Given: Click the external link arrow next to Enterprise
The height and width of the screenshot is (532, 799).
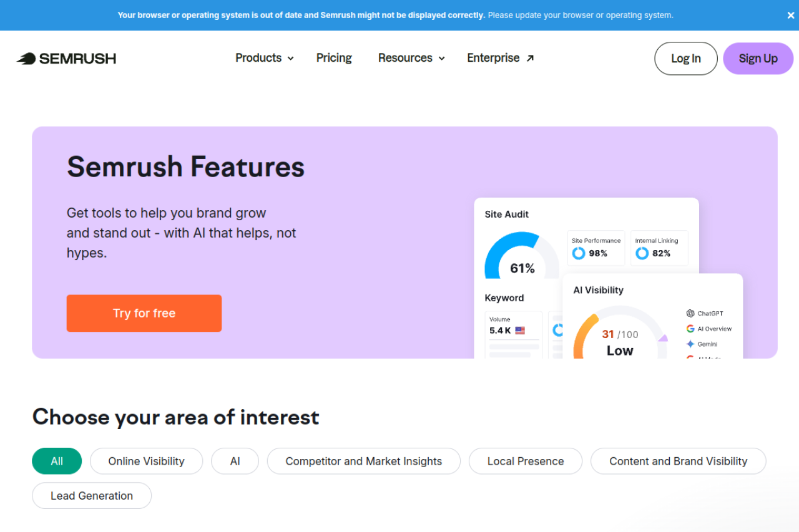Looking at the screenshot, I should coord(529,57).
